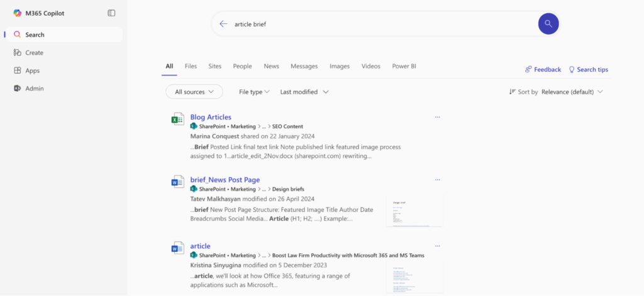Switch to the Sites tab
The image size is (644, 296).
pos(215,66)
